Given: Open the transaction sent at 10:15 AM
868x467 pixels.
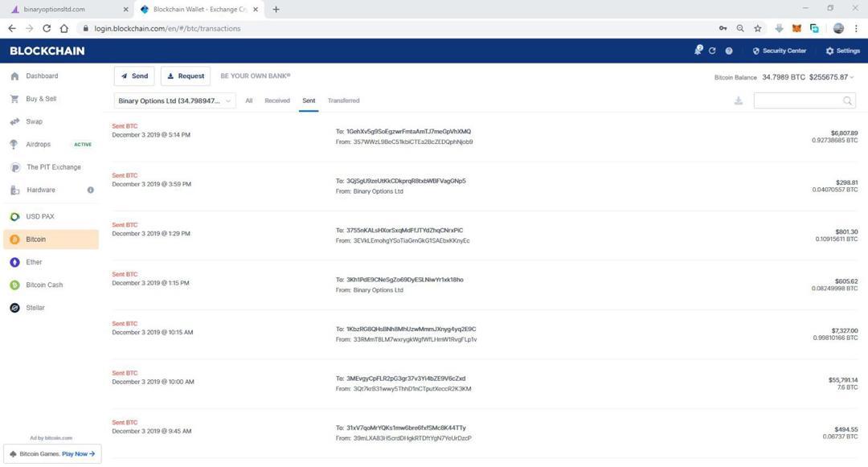Looking at the screenshot, I should (485, 334).
